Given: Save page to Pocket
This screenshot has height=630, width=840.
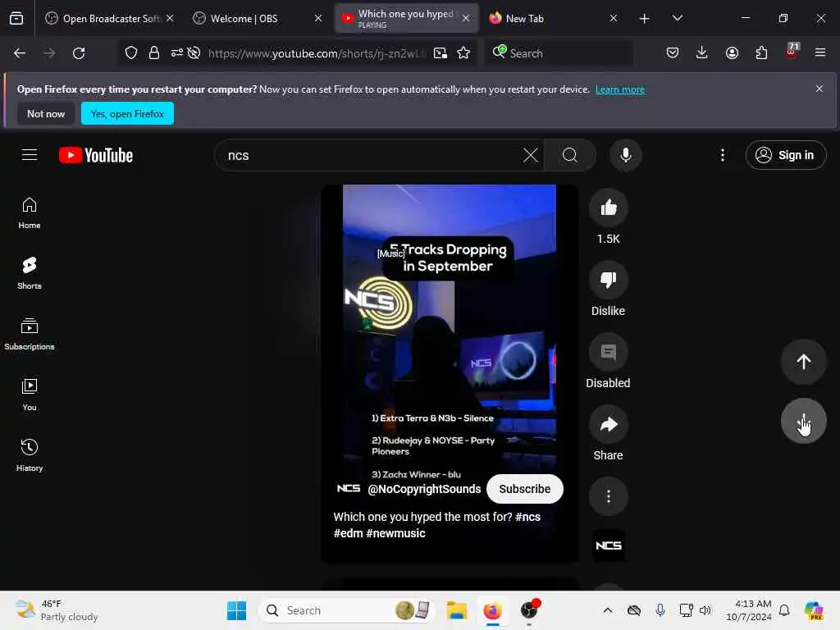Looking at the screenshot, I should click(673, 52).
